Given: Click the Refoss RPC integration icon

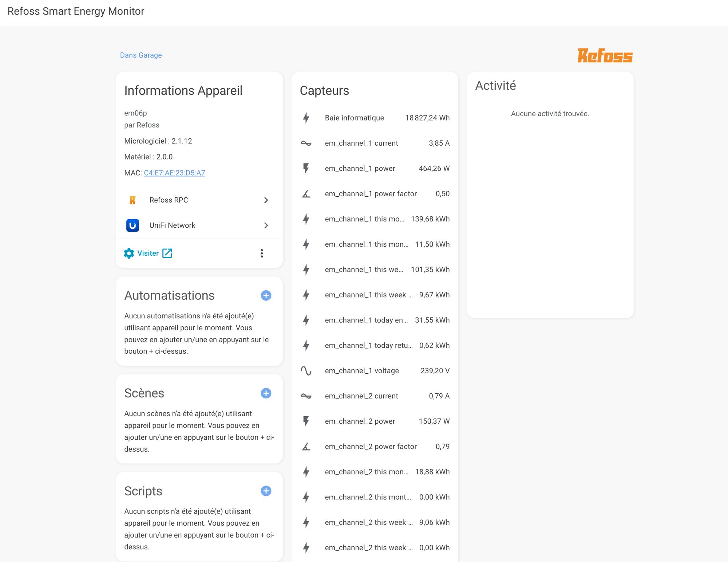Looking at the screenshot, I should point(132,200).
